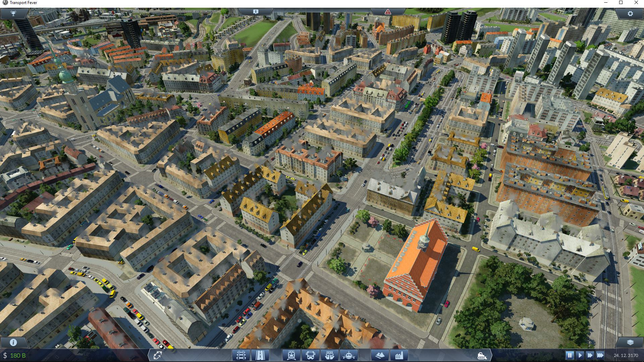Image resolution: width=644 pixels, height=362 pixels.
Task: Click the game date 24. 12. 3170
Action: [x=626, y=355]
